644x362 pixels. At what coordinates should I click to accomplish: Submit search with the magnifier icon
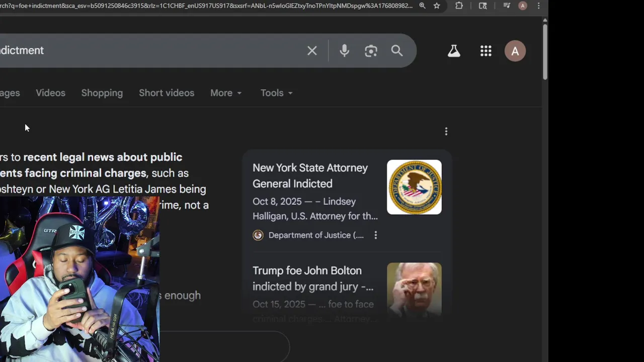[x=397, y=51]
